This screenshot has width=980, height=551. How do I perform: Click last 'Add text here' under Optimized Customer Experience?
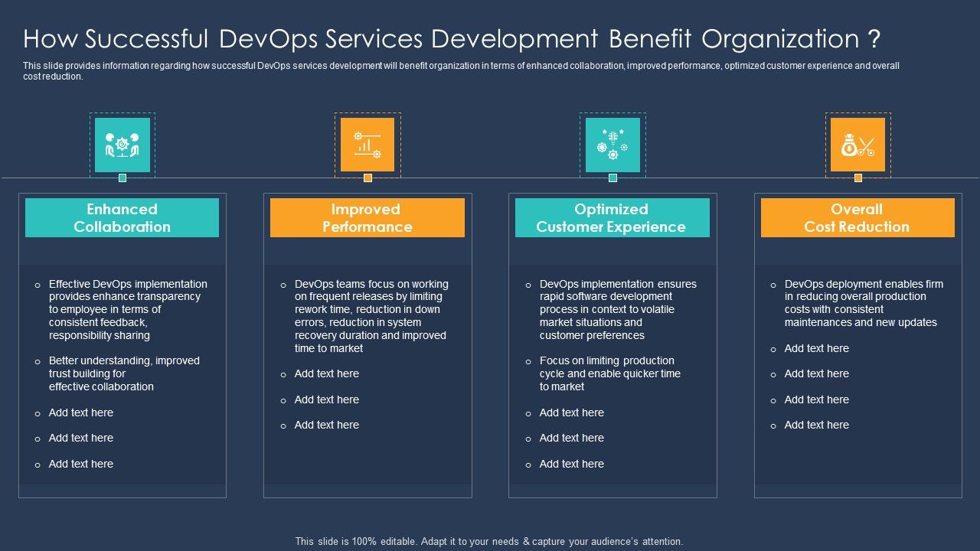coord(572,464)
